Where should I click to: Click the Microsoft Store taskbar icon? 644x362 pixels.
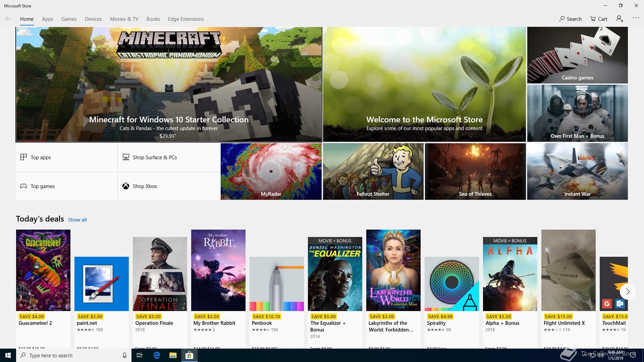(189, 355)
